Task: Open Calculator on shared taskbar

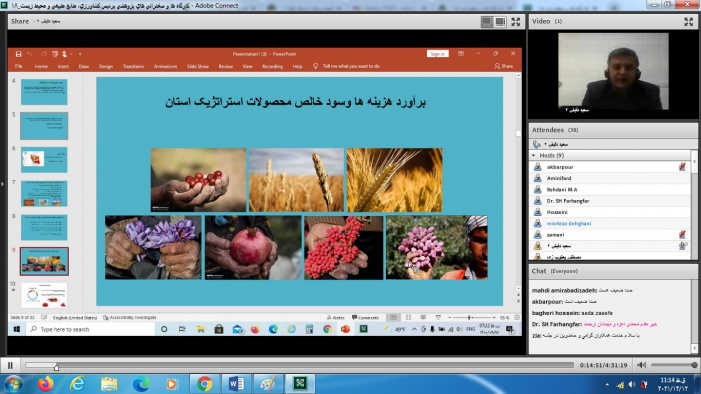Action: pos(309,329)
